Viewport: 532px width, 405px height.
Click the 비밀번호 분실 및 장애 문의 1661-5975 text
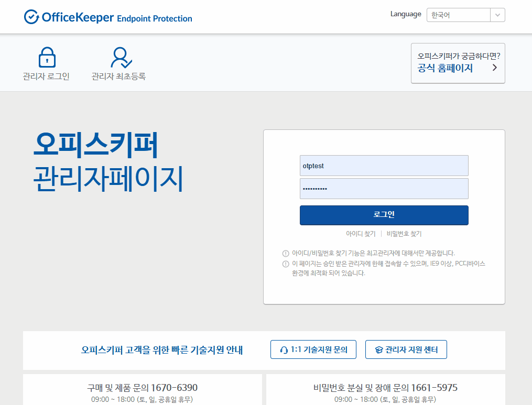(x=385, y=388)
